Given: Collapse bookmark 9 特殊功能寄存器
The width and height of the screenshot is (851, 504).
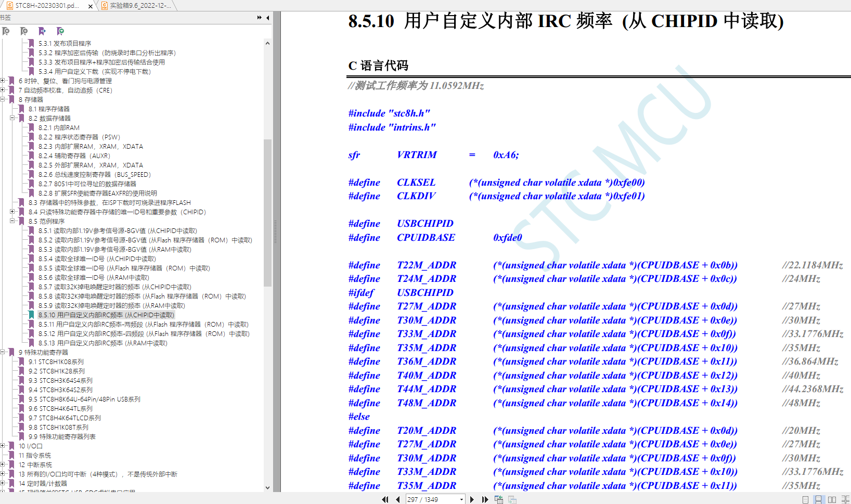Looking at the screenshot, I should coord(3,352).
